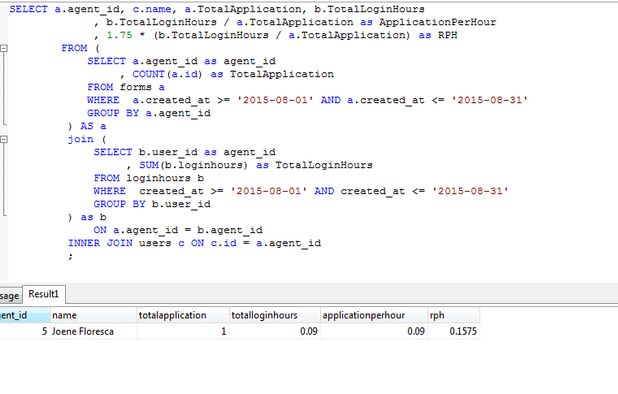Collapse the join subquery fold marker

(4, 139)
